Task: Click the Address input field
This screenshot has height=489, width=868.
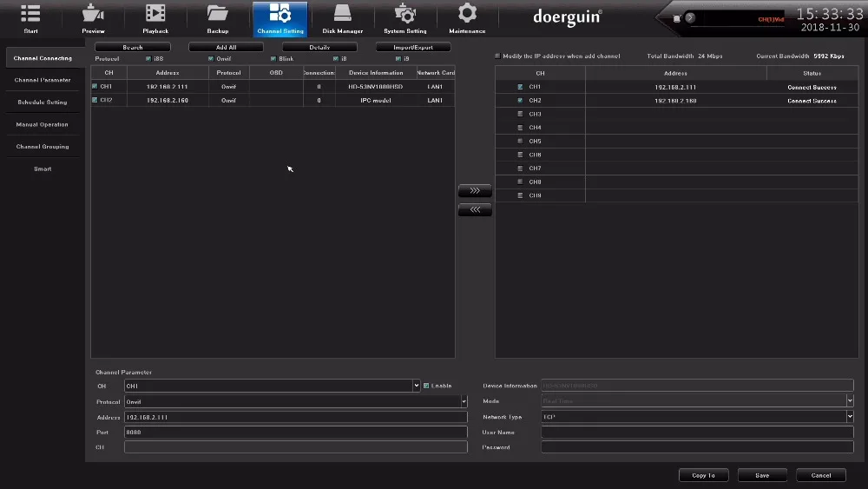Action: click(296, 417)
